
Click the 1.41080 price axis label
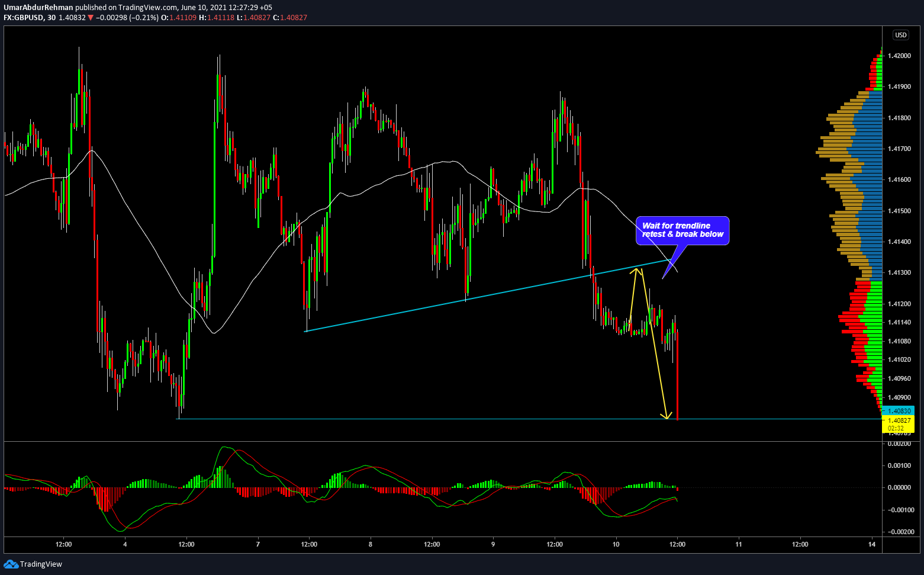[899, 341]
